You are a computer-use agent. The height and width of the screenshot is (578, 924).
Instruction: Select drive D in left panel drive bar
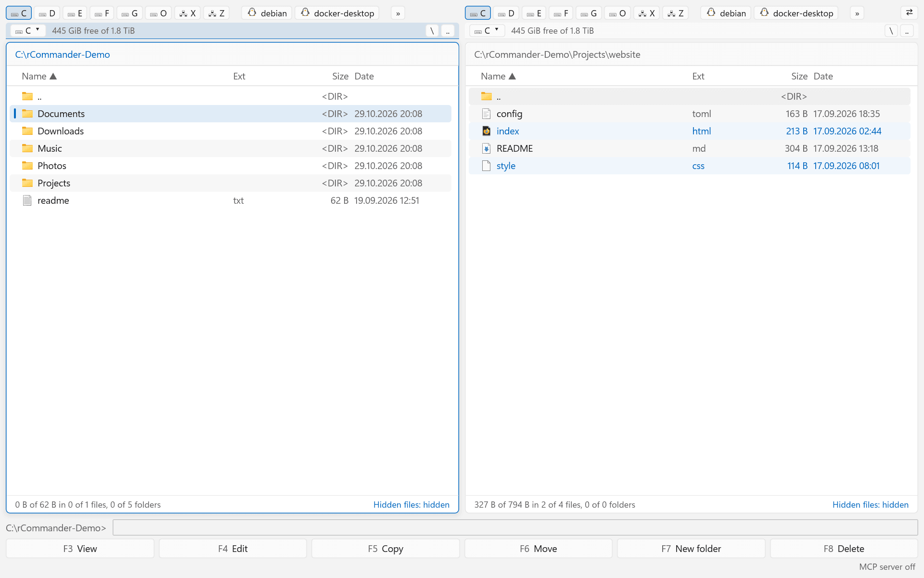[47, 13]
